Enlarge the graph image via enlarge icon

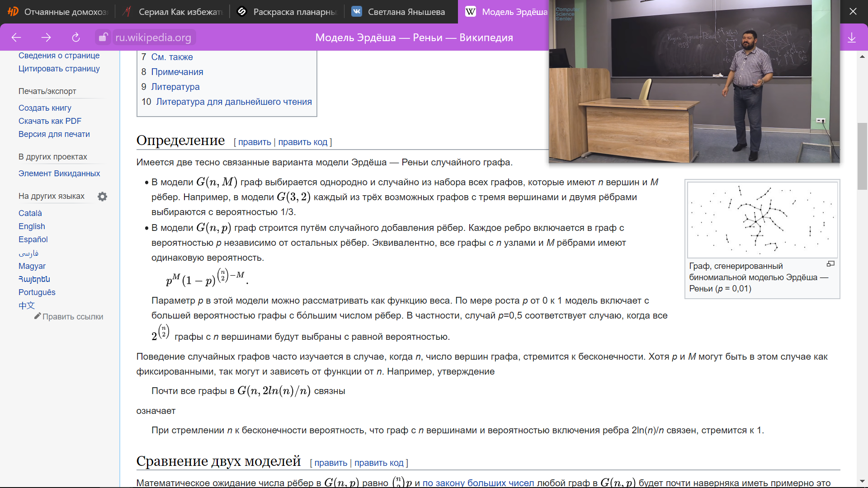830,264
